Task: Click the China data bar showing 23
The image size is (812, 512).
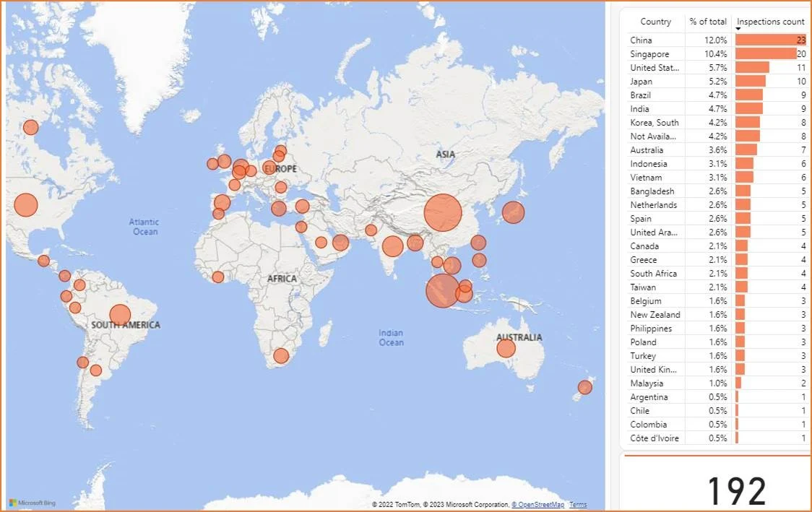Action: click(x=770, y=40)
